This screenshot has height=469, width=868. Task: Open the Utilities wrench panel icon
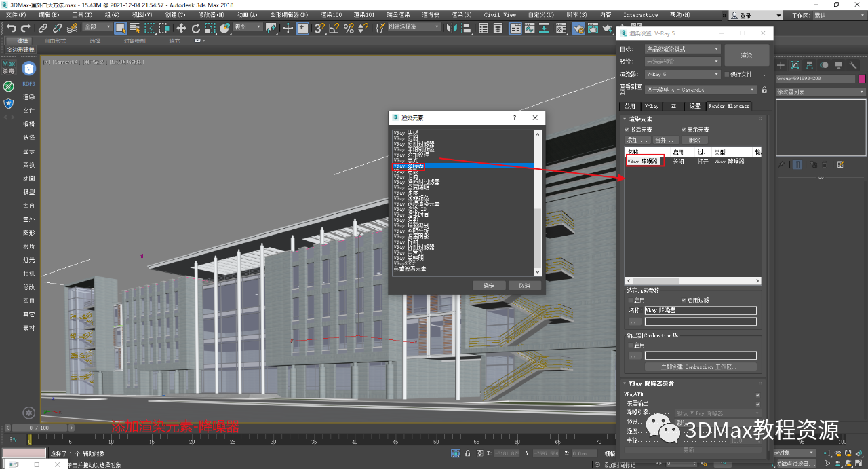pyautogui.click(x=852, y=65)
